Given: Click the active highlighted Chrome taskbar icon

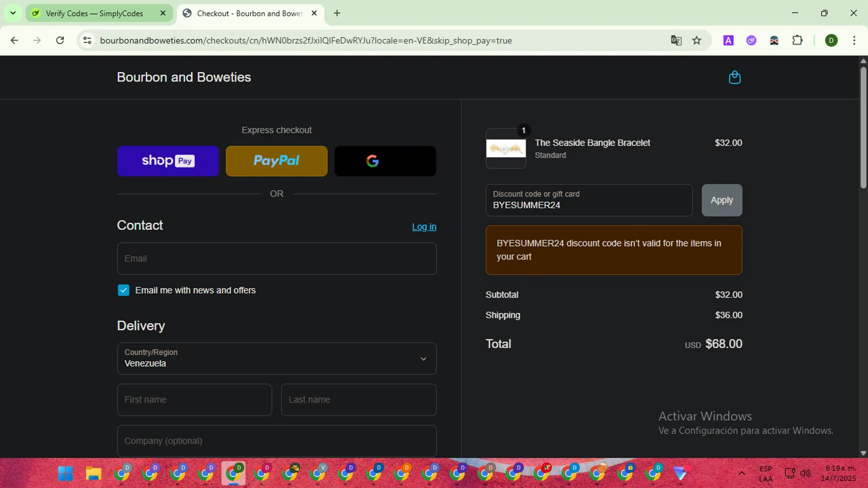Looking at the screenshot, I should point(234,474).
